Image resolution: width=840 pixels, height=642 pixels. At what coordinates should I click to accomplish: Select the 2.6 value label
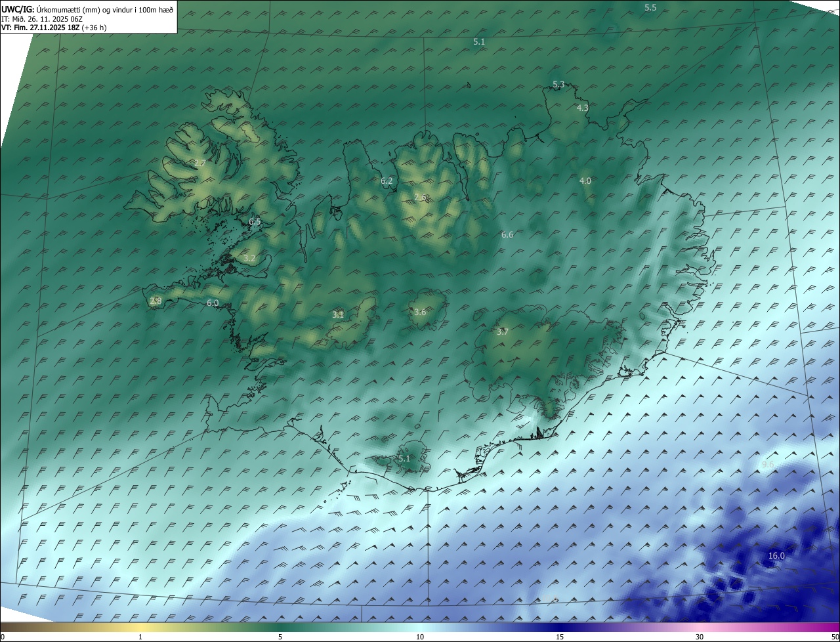pyautogui.click(x=420, y=197)
